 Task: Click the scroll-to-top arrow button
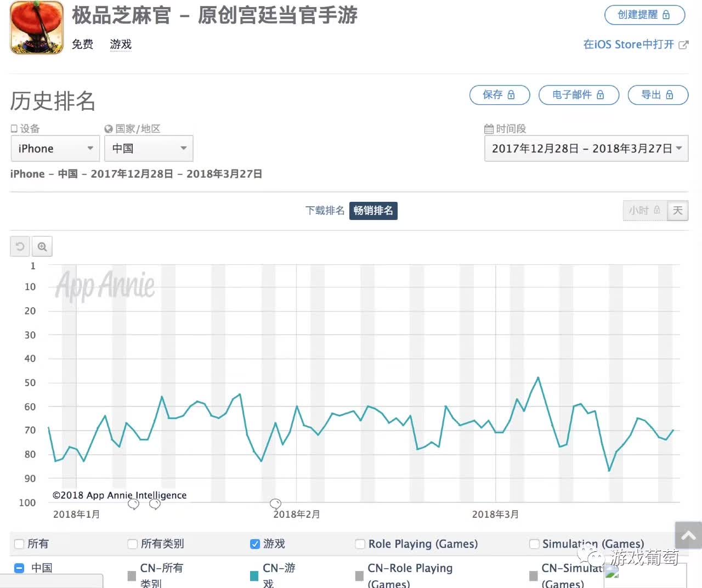coord(688,536)
